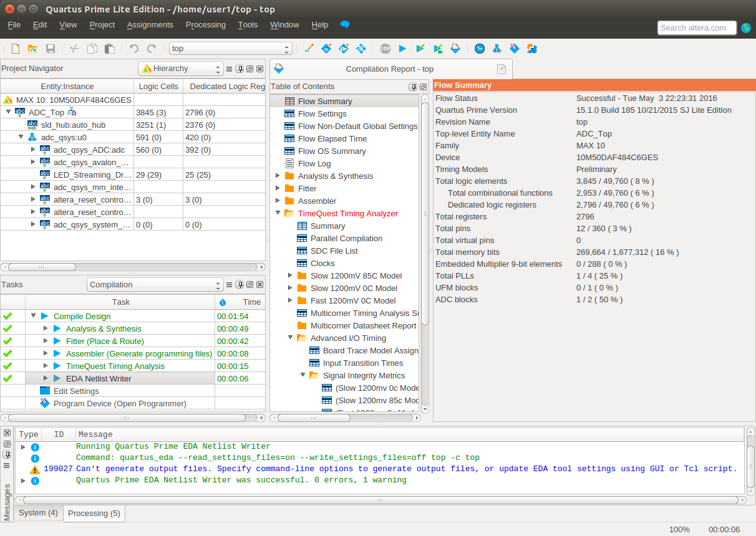The width and height of the screenshot is (756, 536).
Task: Click the blue chat bubble menu icon
Action: (345, 25)
